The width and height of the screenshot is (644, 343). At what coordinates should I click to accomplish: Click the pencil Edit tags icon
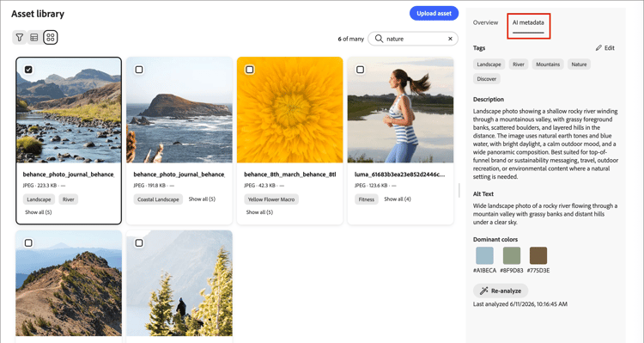click(x=598, y=48)
